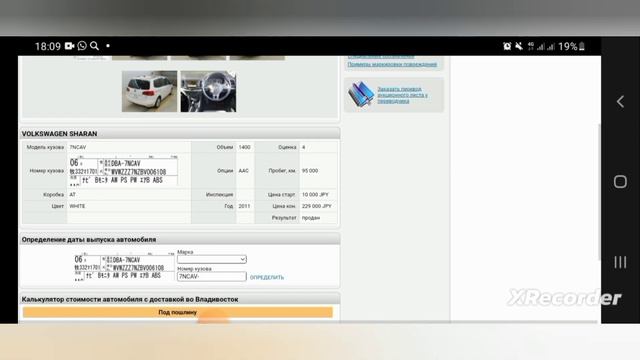Click the translation booklet icon

coord(361,94)
